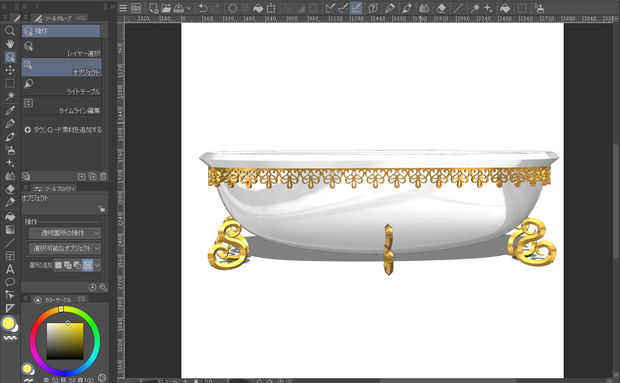Switch to the ツールプロパティ tab
620x383 pixels.
coord(55,189)
